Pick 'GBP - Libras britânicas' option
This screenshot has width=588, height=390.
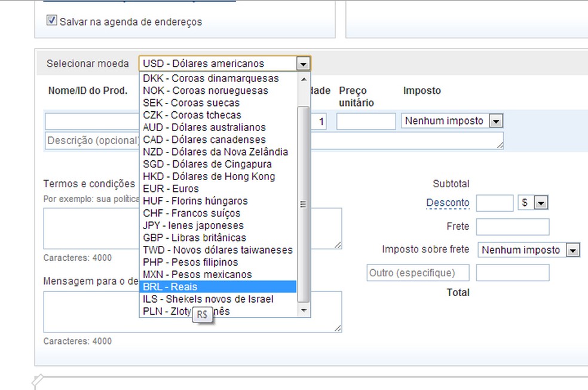click(218, 237)
